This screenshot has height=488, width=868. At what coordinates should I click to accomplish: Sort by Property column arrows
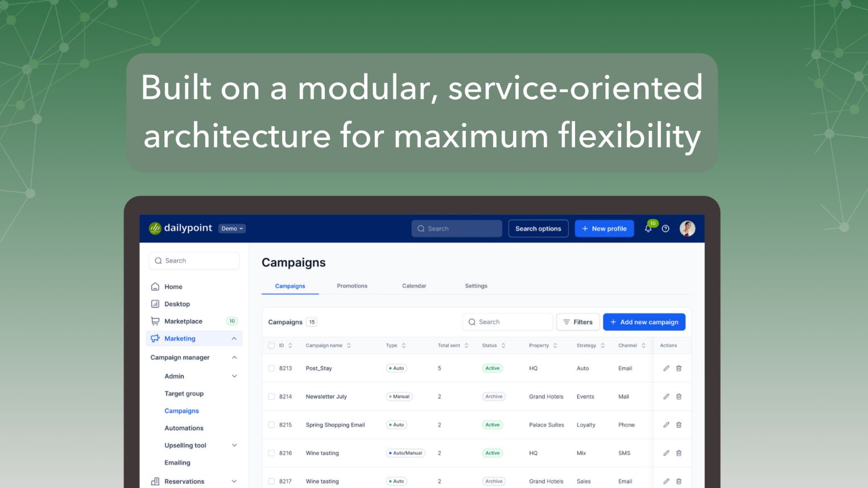[x=555, y=345]
